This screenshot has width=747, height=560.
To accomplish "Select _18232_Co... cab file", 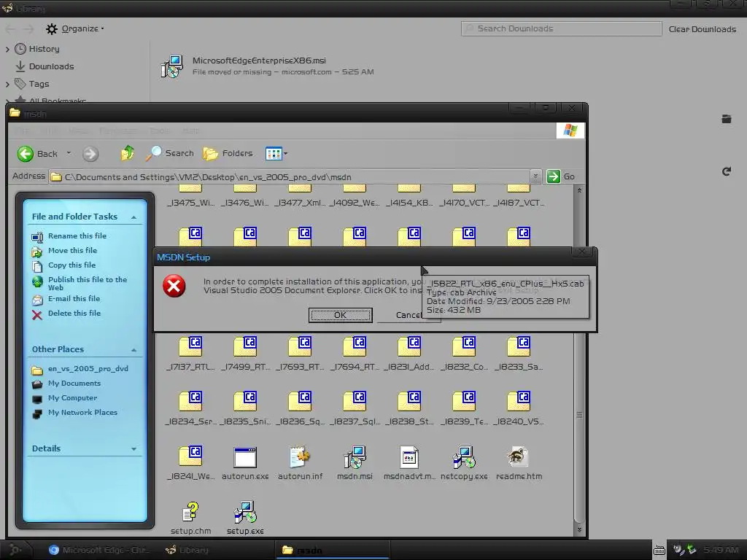I will click(x=465, y=347).
